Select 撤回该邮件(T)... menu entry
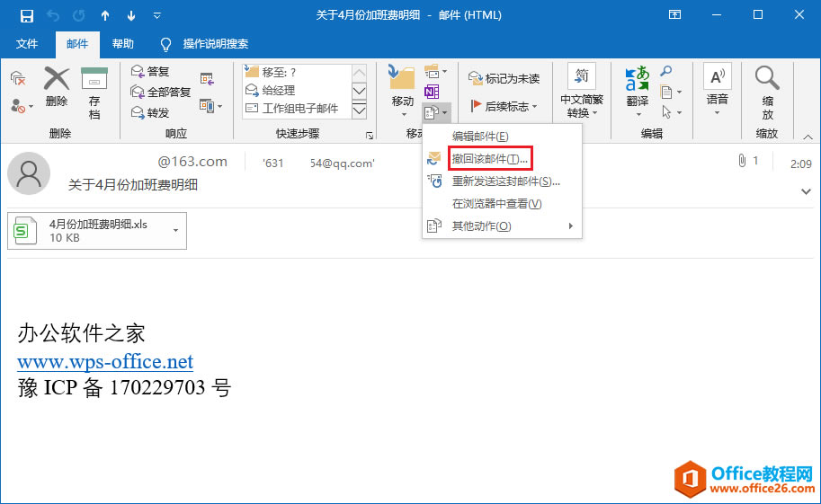Image resolution: width=821 pixels, height=504 pixels. click(502, 159)
